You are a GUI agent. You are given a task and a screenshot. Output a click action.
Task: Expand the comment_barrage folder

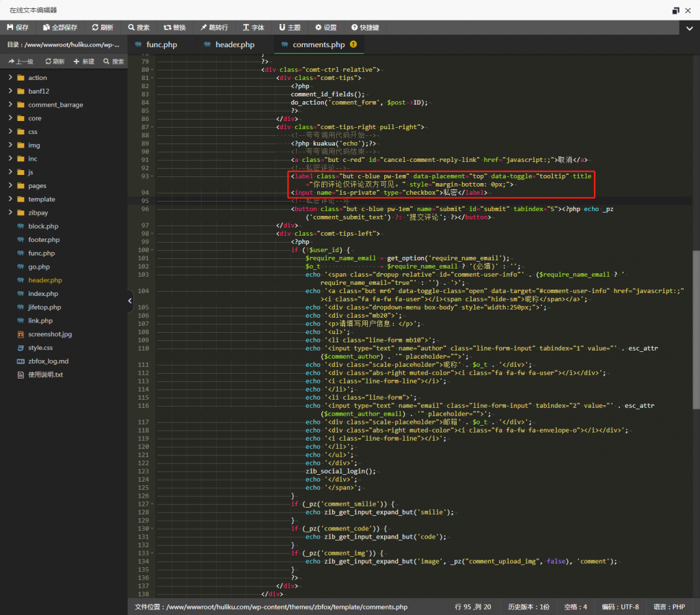click(x=11, y=105)
